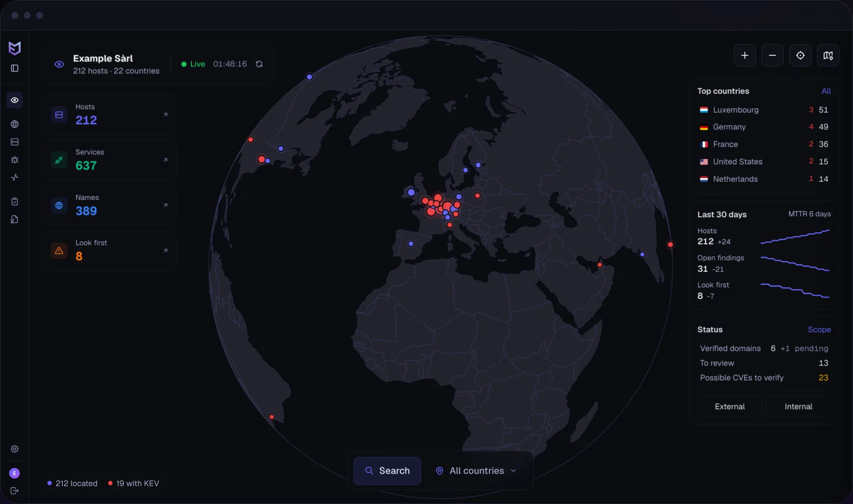Open the Scope link
This screenshot has height=504, width=853.
point(819,329)
